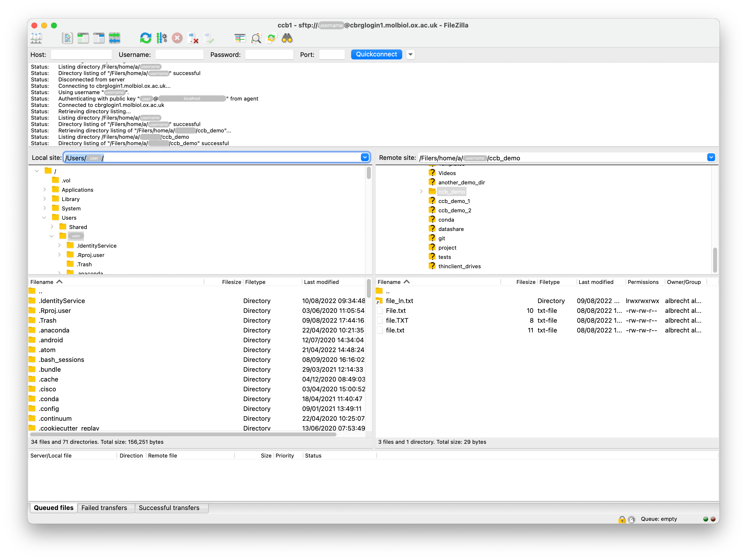747x560 pixels.
Task: Toggle directory comparison view
Action: tap(256, 38)
